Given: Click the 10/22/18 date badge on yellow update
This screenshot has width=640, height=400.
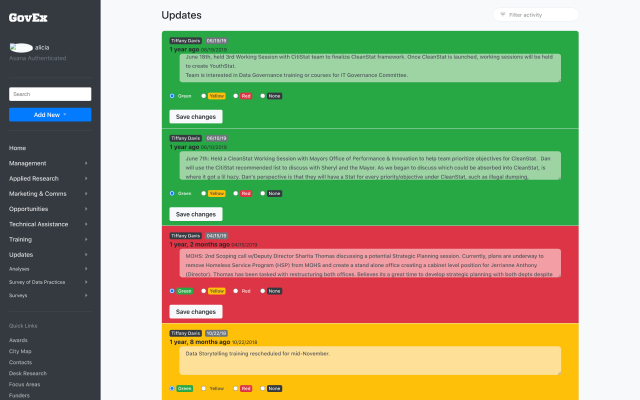Looking at the screenshot, I should click(216, 333).
